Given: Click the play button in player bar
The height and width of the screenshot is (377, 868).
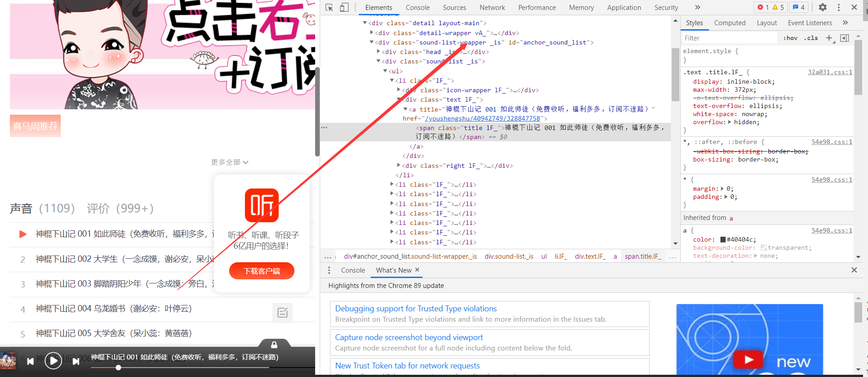Looking at the screenshot, I should 53,360.
